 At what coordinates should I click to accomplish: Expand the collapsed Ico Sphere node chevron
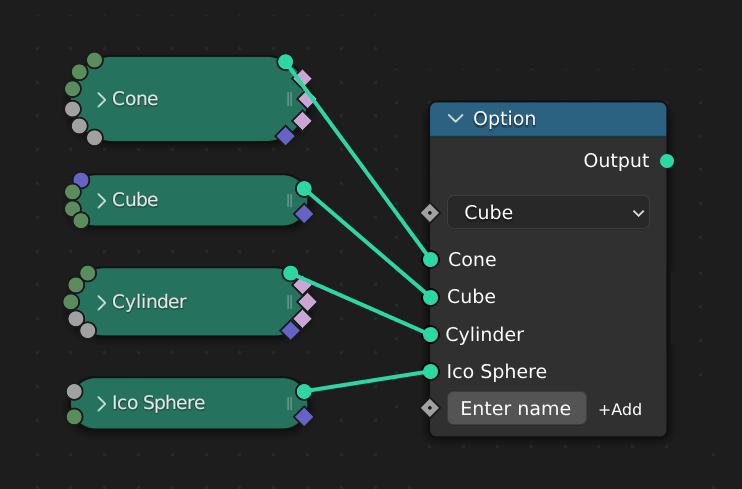tap(101, 403)
